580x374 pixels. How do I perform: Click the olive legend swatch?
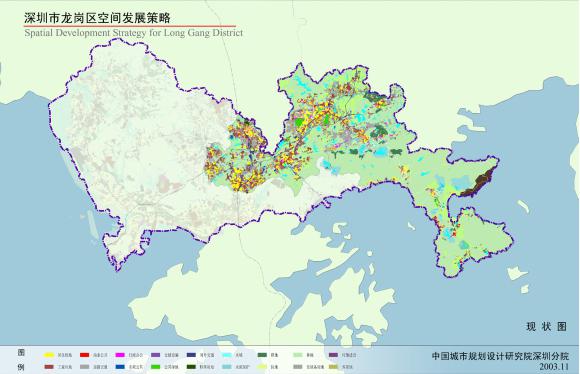[333, 367]
